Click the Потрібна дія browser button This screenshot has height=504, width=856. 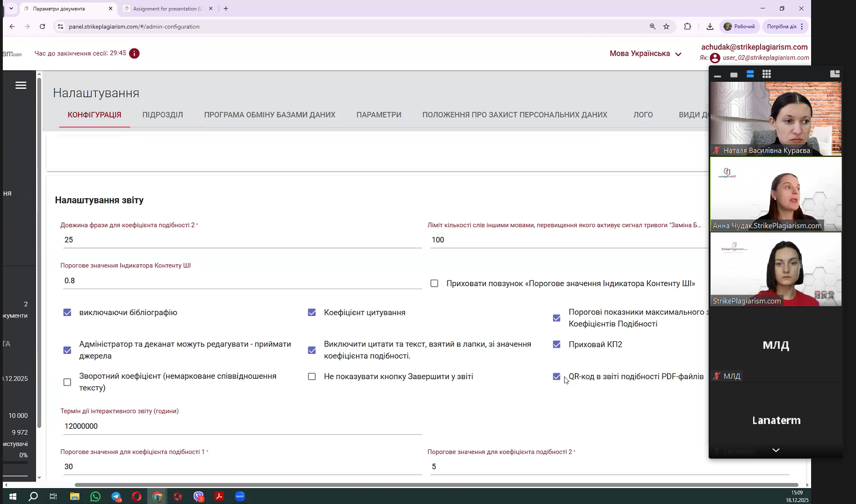pos(784,27)
